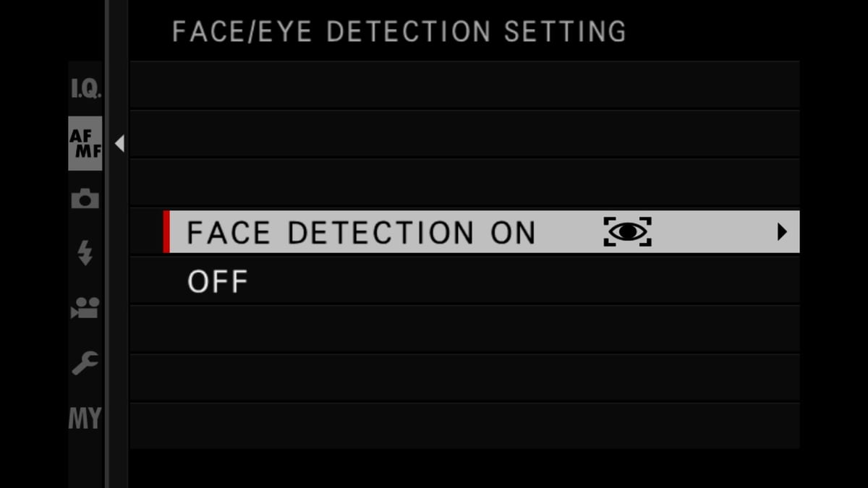868x488 pixels.
Task: Collapse menu with the left-pointing triangle
Action: coord(120,143)
